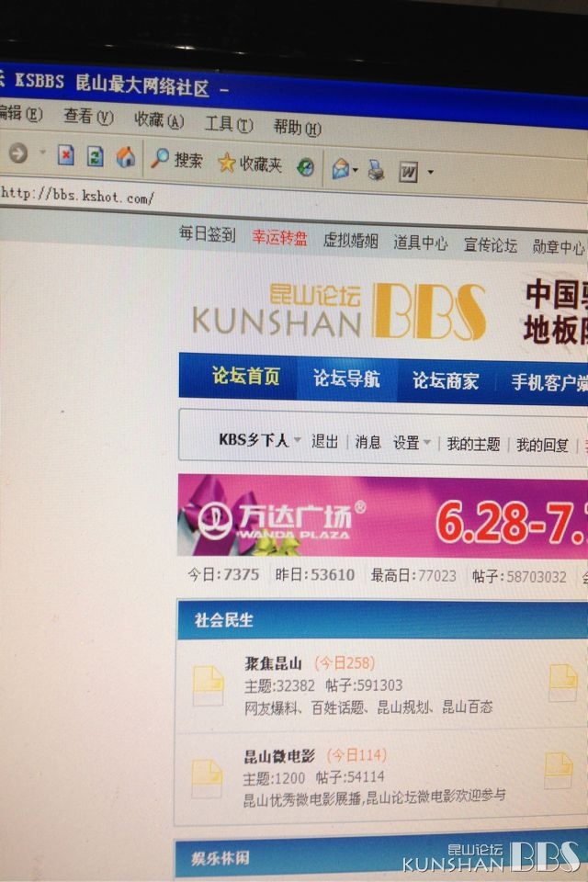Click the 主题:32382 count text
Viewport: 588px width, 882px height.
pos(279,685)
